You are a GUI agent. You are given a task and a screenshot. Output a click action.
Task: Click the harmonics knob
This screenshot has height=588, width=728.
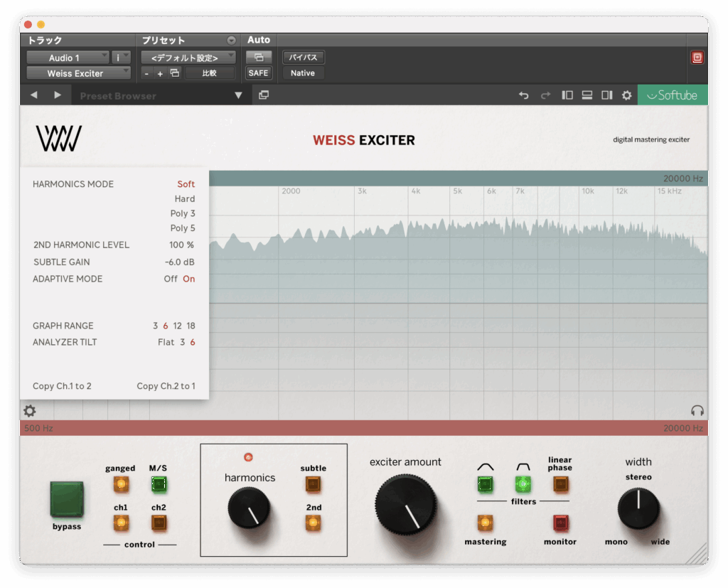(x=249, y=508)
